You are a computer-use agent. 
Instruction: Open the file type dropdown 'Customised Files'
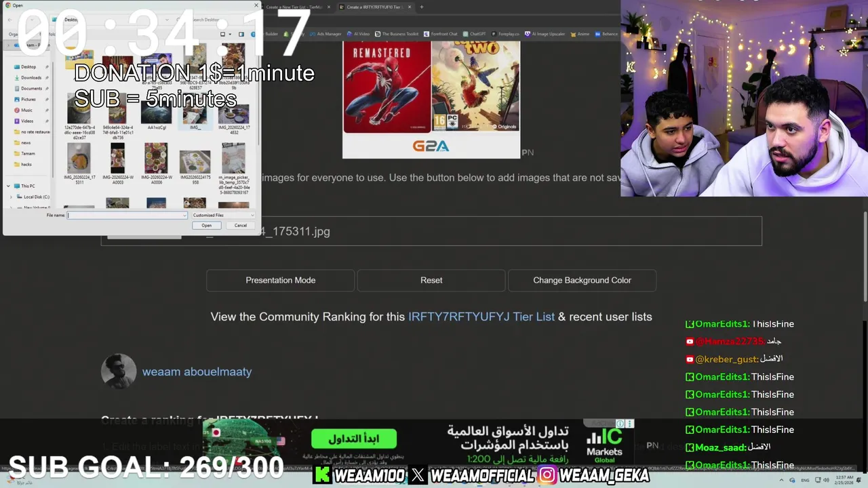pyautogui.click(x=223, y=215)
